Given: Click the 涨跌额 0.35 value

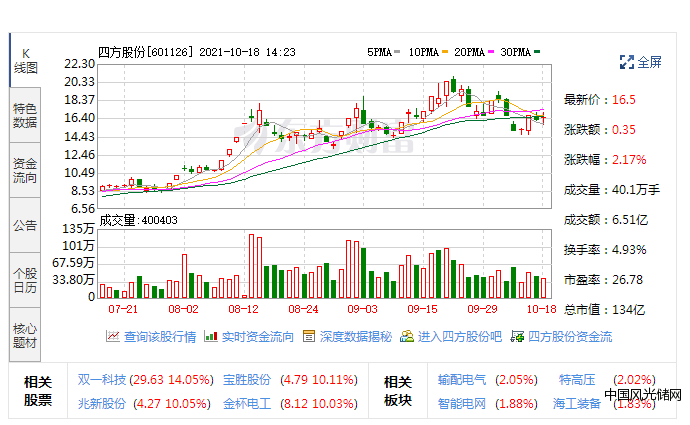Looking at the screenshot, I should tap(624, 130).
